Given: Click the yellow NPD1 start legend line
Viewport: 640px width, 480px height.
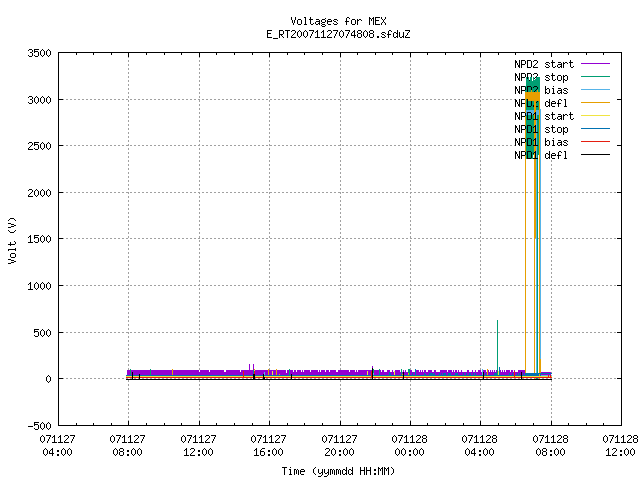Looking at the screenshot, I should point(595,116).
